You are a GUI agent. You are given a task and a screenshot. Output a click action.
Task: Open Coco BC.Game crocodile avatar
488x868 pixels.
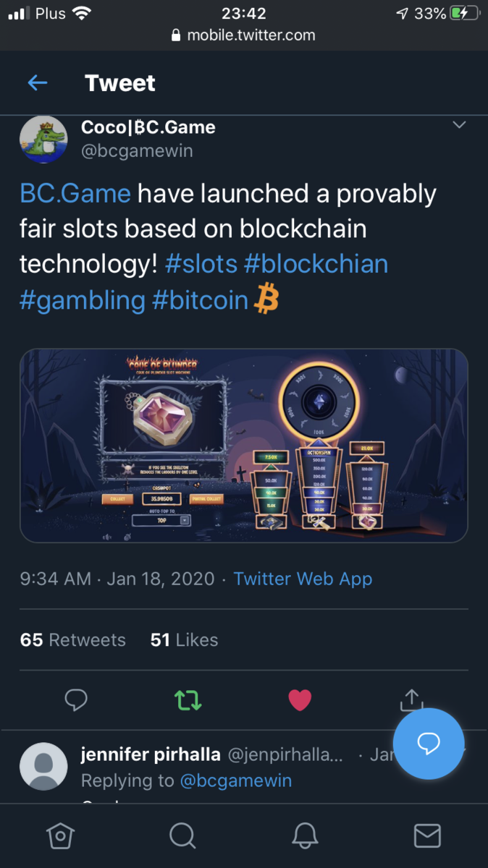43,138
